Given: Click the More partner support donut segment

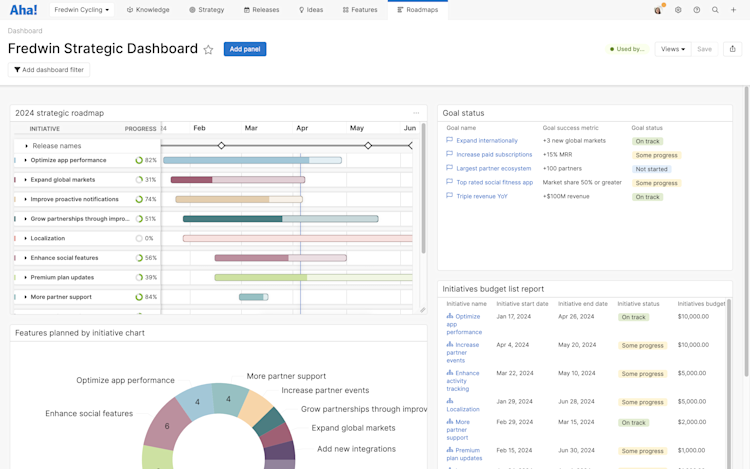Looking at the screenshot, I should [x=230, y=398].
